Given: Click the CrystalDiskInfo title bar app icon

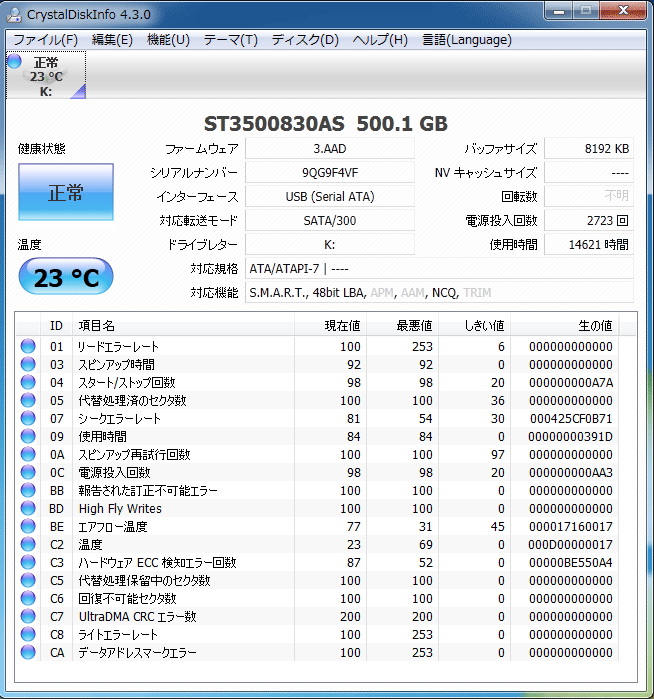Looking at the screenshot, I should coord(14,14).
